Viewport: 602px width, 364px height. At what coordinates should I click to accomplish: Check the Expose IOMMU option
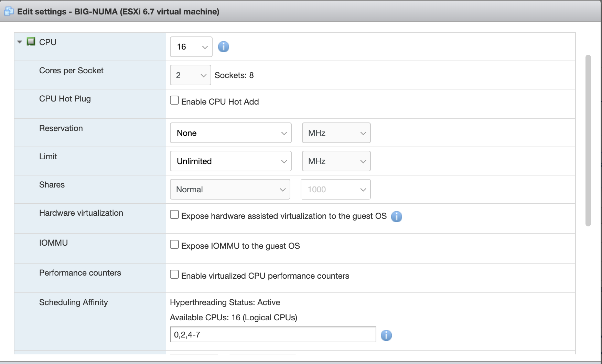[174, 244]
